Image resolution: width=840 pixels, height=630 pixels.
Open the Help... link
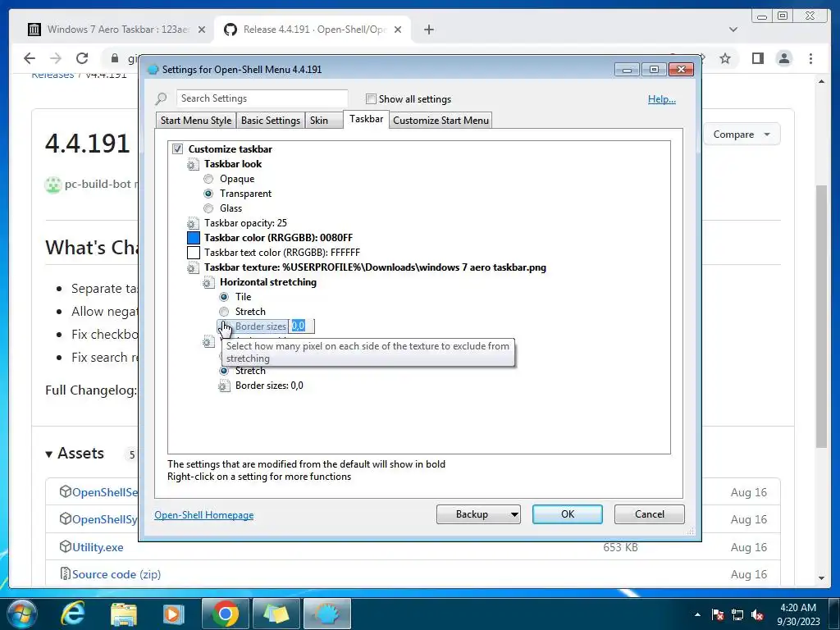click(x=662, y=99)
